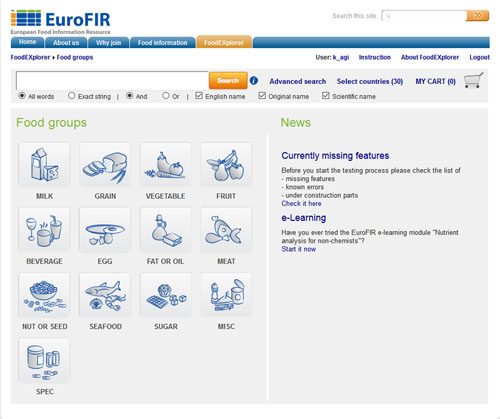Screen dimensions: 500x419
Task: Open the Grain food group icon
Action: tap(105, 165)
